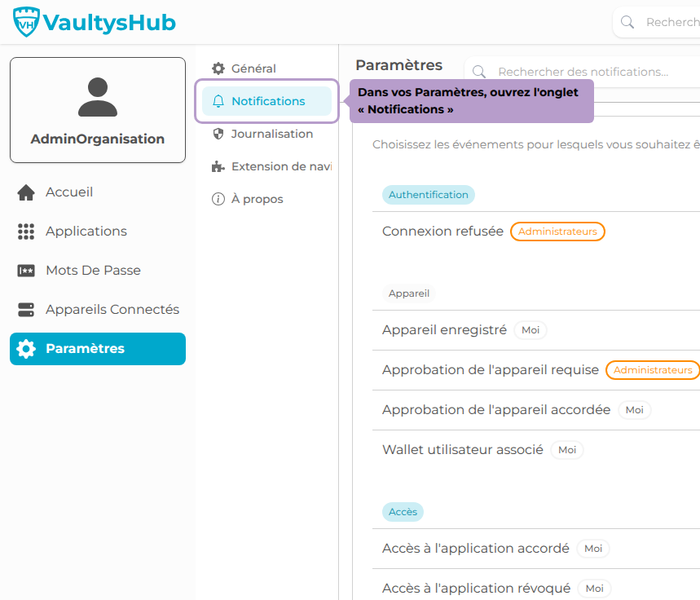
Task: Open the Accueil home icon
Action: click(26, 192)
